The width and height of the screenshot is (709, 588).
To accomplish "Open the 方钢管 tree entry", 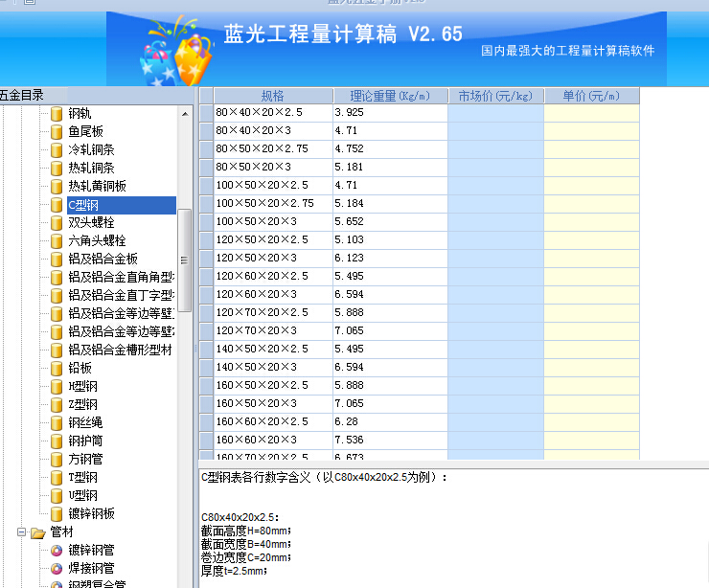I will (x=85, y=459).
